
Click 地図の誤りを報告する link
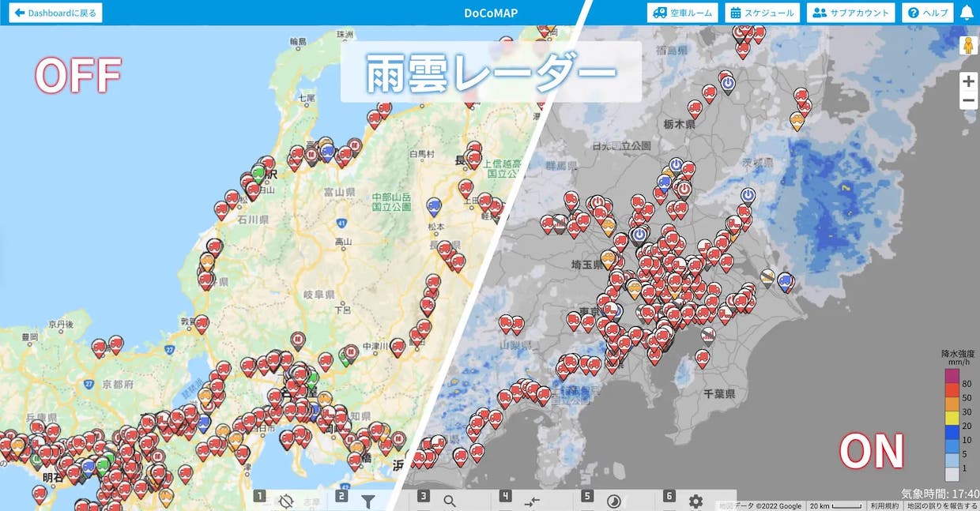[942, 505]
